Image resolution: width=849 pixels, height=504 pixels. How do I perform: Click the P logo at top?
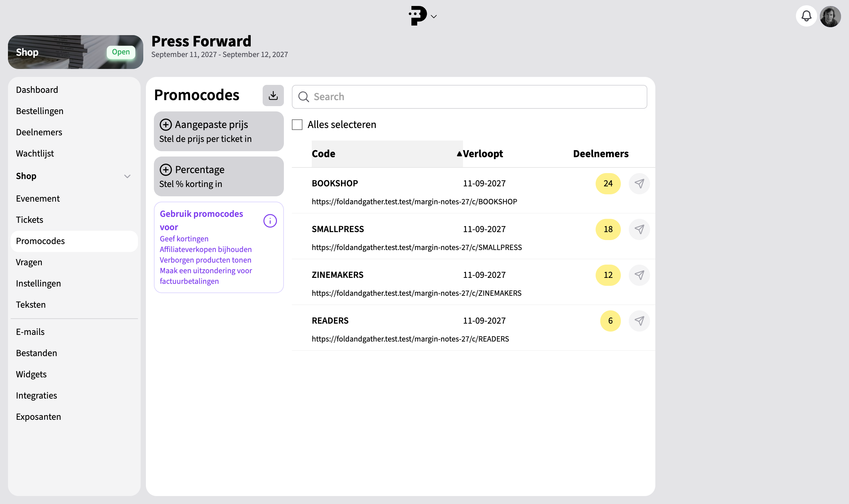click(x=417, y=16)
